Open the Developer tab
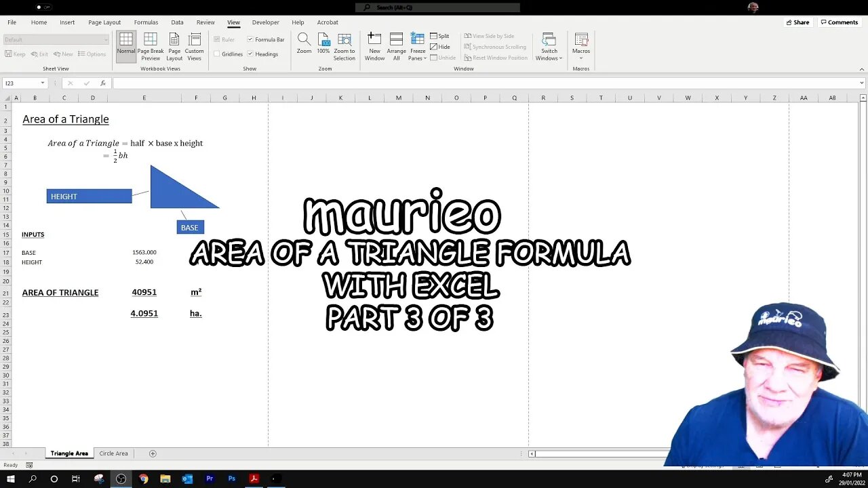 [x=266, y=22]
